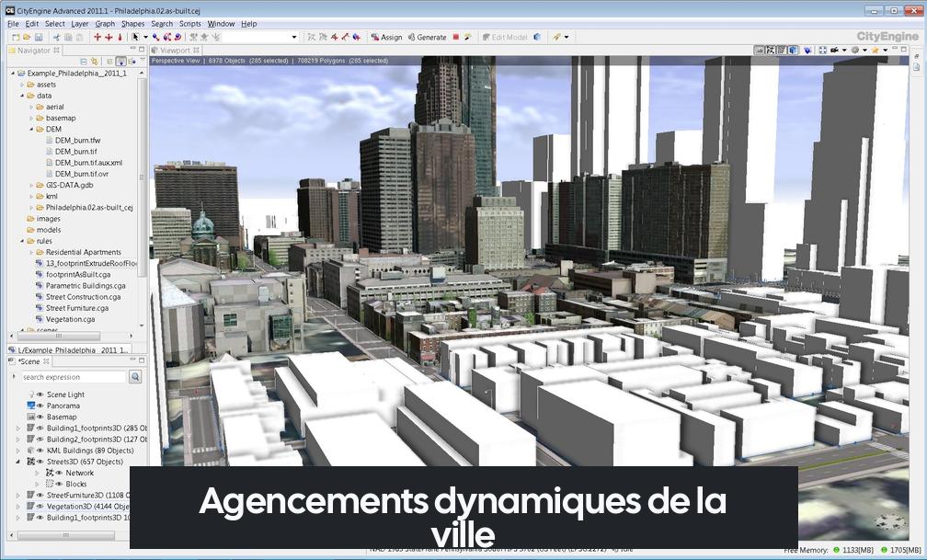Open the File menu
Viewport: 927px width, 560px height.
13,24
